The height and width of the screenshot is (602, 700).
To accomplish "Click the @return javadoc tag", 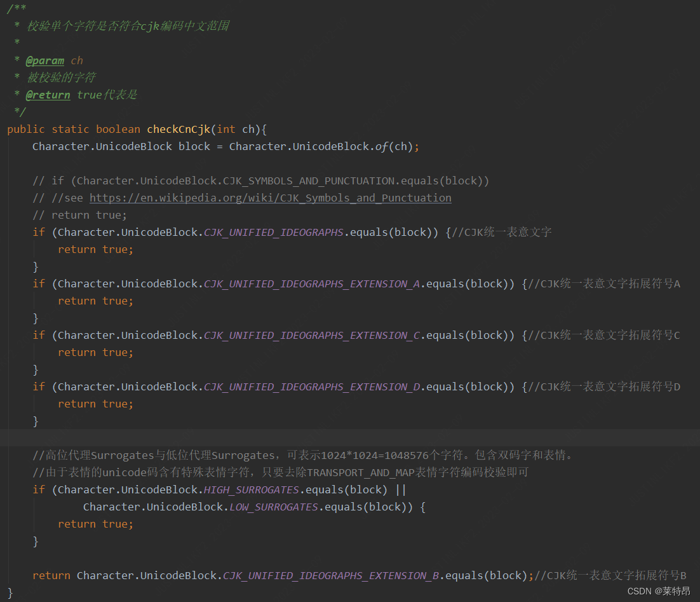I will point(48,95).
